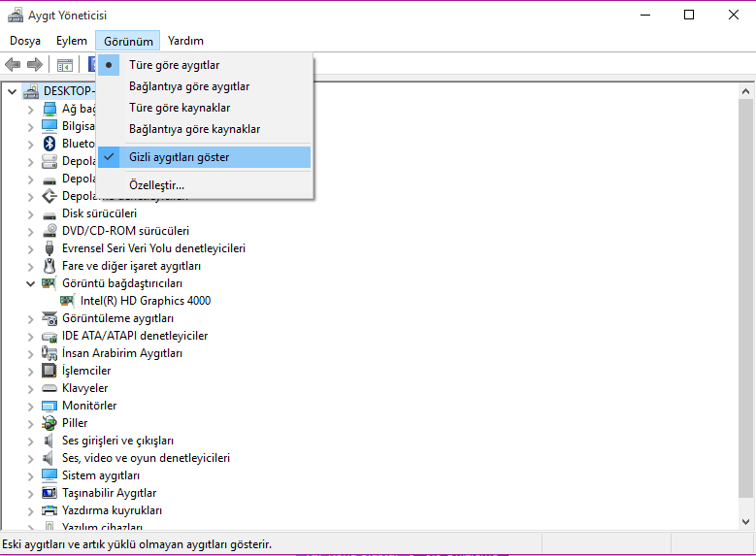Expand the Monitörler node
This screenshot has width=756, height=556.
coord(31,406)
